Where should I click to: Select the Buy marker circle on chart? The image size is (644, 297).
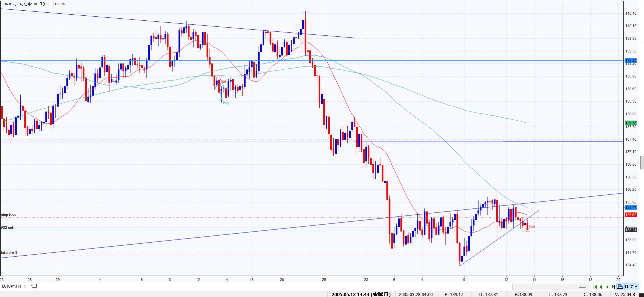pyautogui.click(x=221, y=100)
